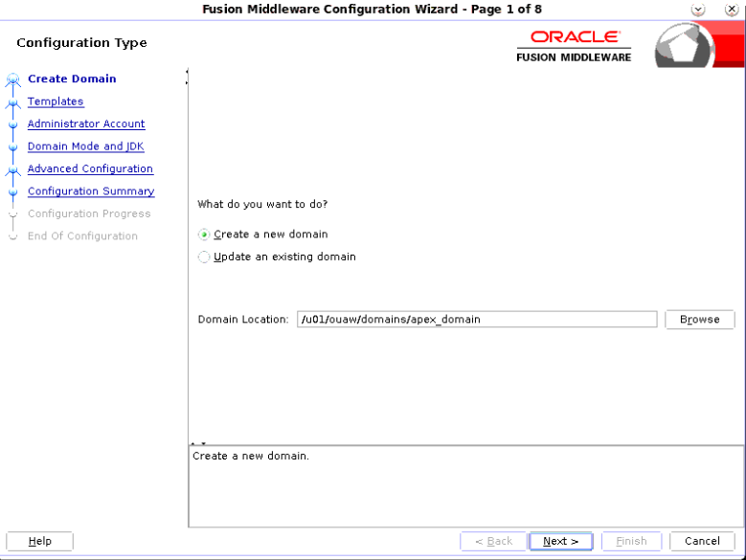This screenshot has height=560, width=746.
Task: Open the Help dialog
Action: click(x=39, y=541)
